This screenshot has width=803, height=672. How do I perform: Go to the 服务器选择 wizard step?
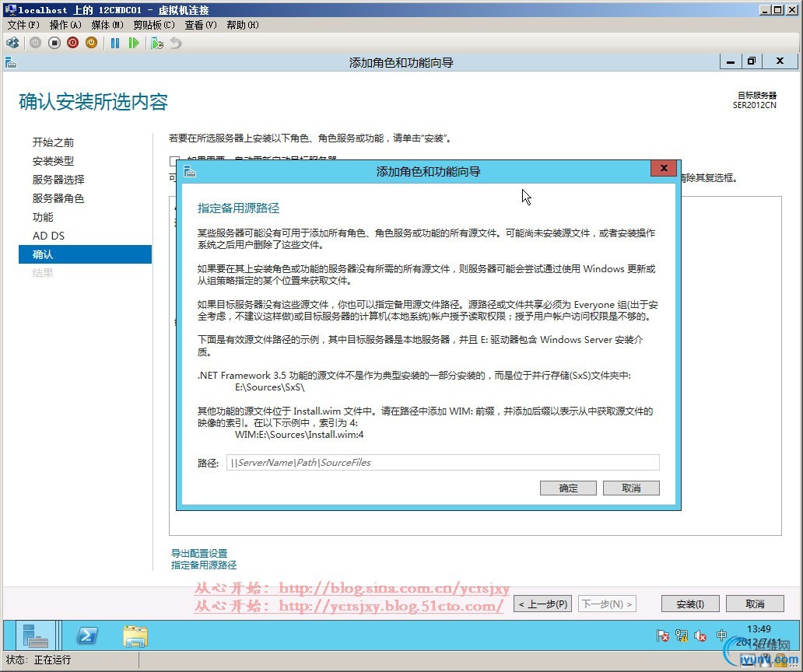click(58, 180)
